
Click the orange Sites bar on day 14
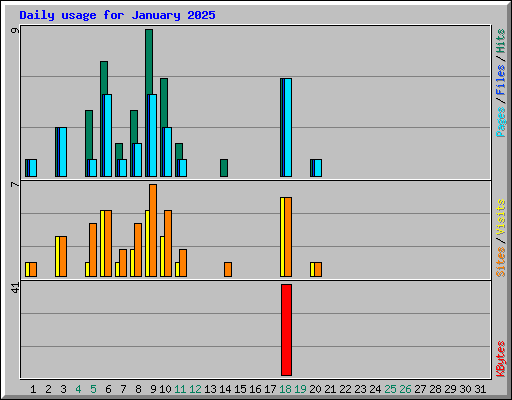click(228, 269)
